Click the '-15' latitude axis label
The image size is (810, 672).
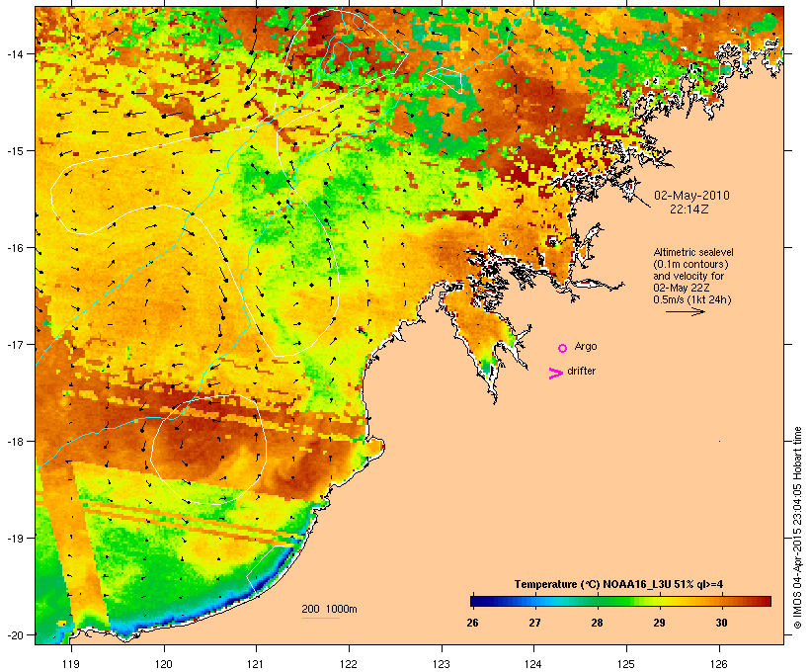tap(15, 151)
